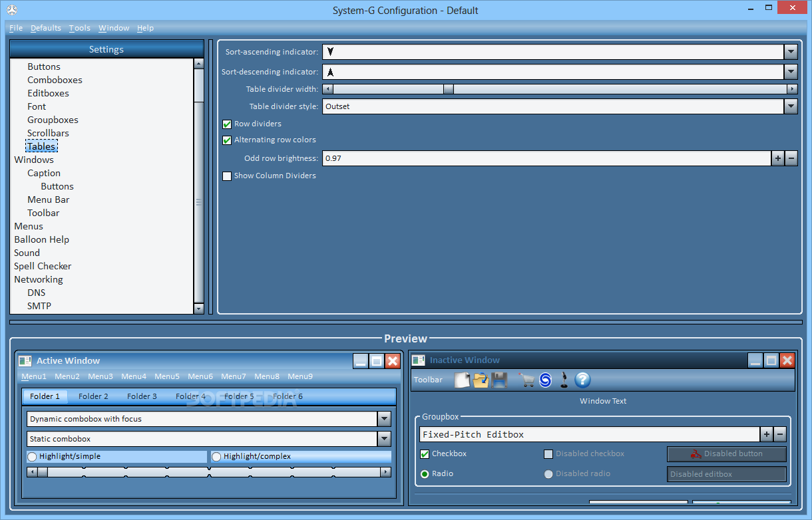Click the floppy disk save icon
This screenshot has height=520, width=812.
coord(500,380)
